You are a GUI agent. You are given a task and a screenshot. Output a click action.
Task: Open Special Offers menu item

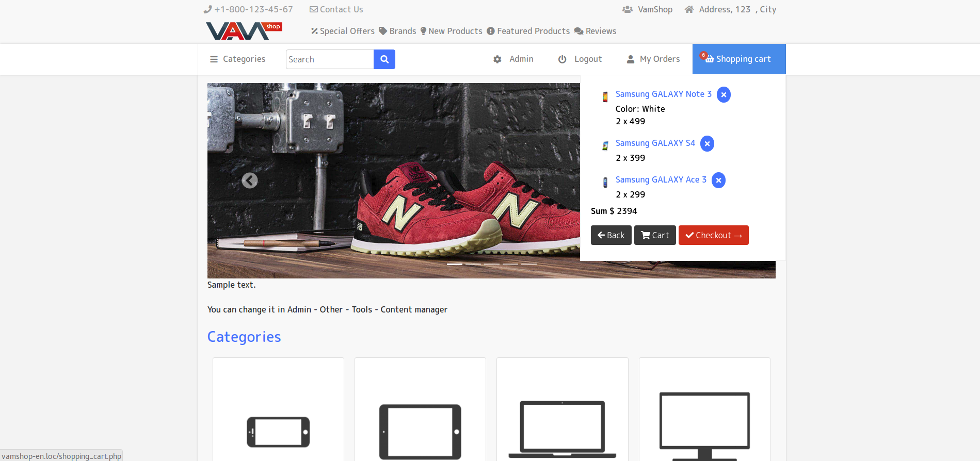[x=343, y=31]
